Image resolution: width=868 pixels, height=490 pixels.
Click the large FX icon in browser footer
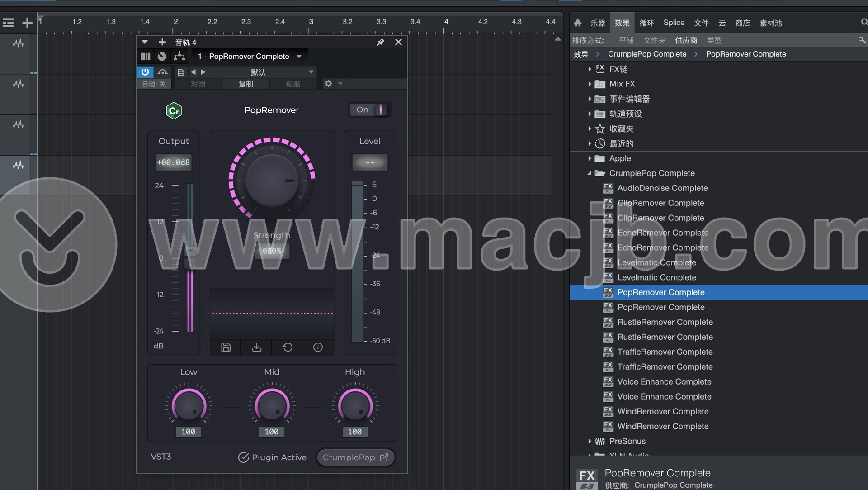pyautogui.click(x=587, y=479)
